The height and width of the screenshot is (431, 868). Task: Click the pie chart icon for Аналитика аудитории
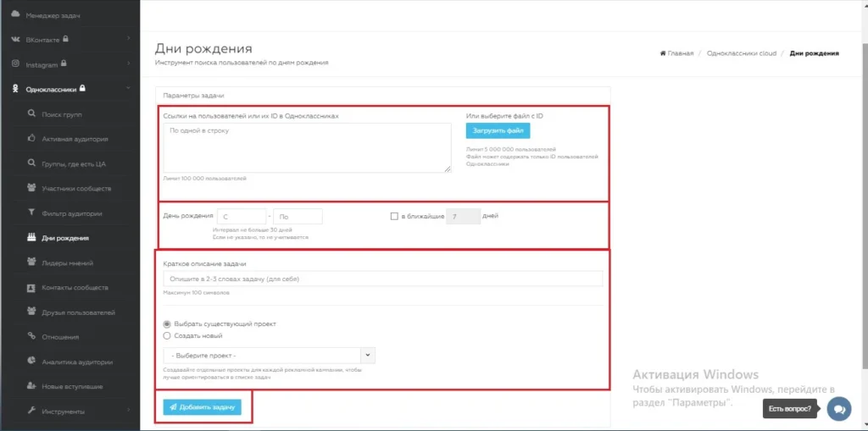tap(31, 362)
